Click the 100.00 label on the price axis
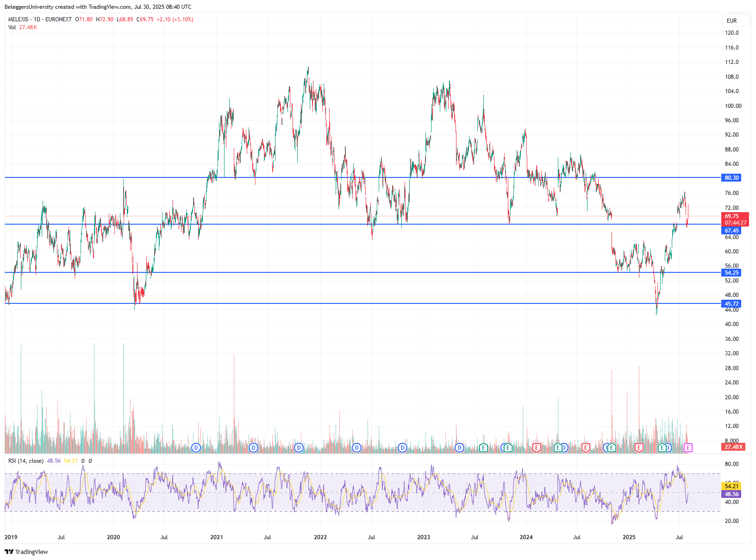This screenshot has width=756, height=560. pyautogui.click(x=733, y=106)
